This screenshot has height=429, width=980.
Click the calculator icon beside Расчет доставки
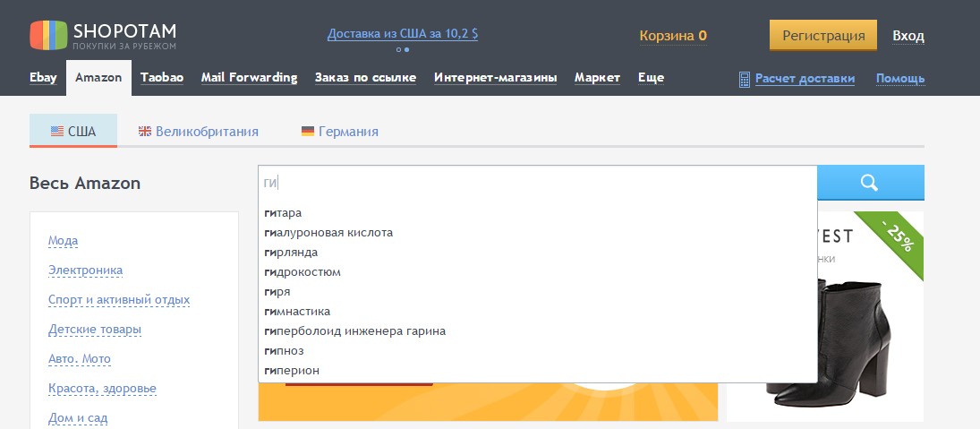[x=745, y=79]
